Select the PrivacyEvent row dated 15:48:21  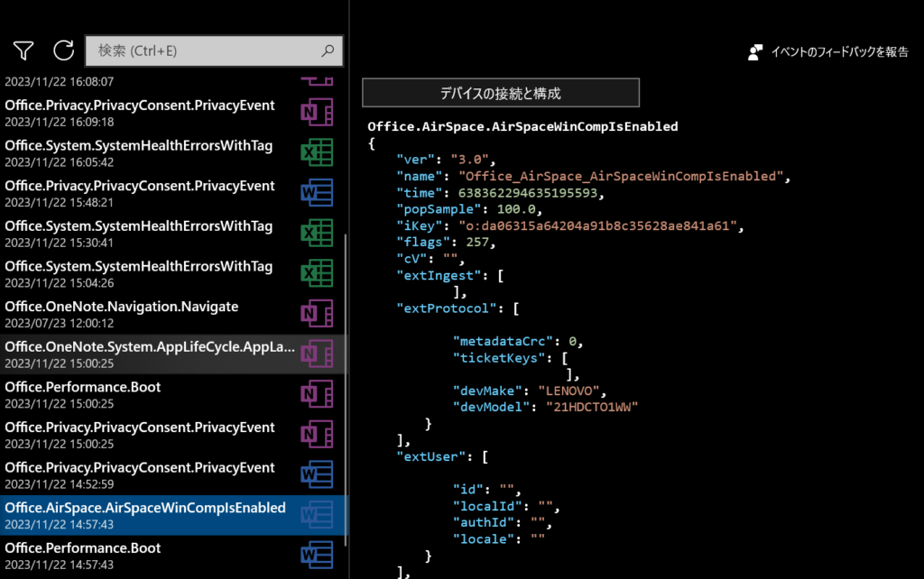[x=172, y=193]
